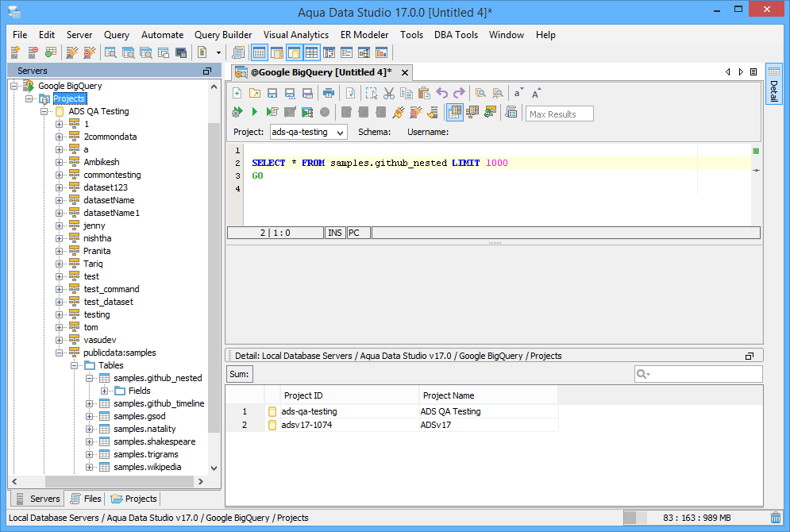Switch to the Files tab

(86, 499)
